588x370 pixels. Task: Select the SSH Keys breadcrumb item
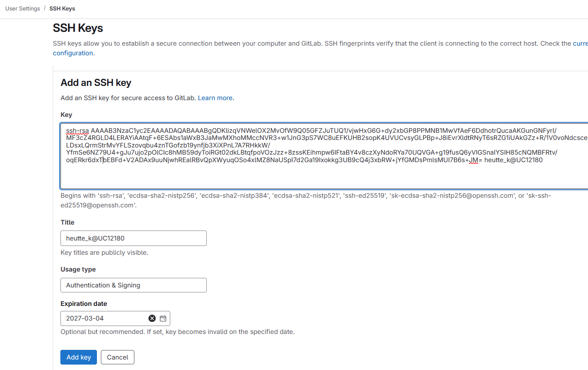pos(62,8)
